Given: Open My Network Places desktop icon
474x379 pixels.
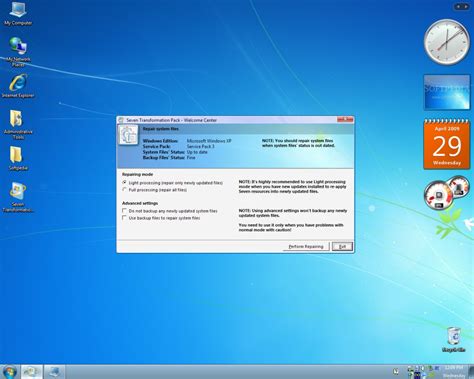Looking at the screenshot, I should click(18, 52).
